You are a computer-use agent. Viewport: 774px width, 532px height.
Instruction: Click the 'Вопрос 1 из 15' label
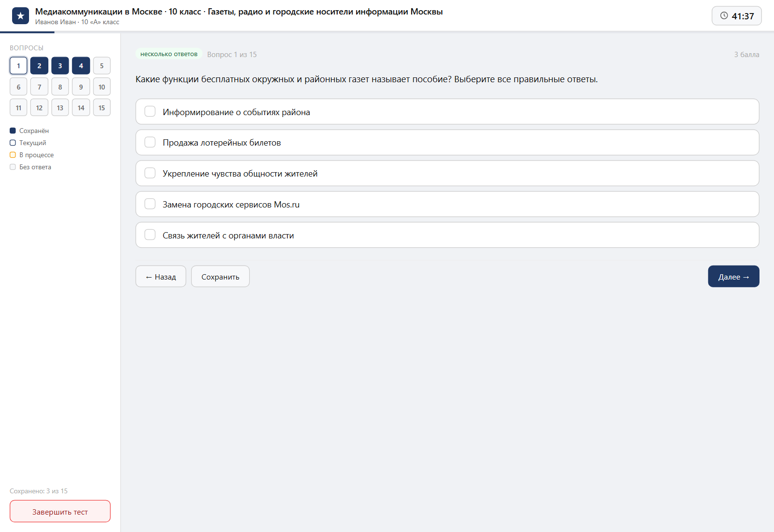click(x=232, y=55)
